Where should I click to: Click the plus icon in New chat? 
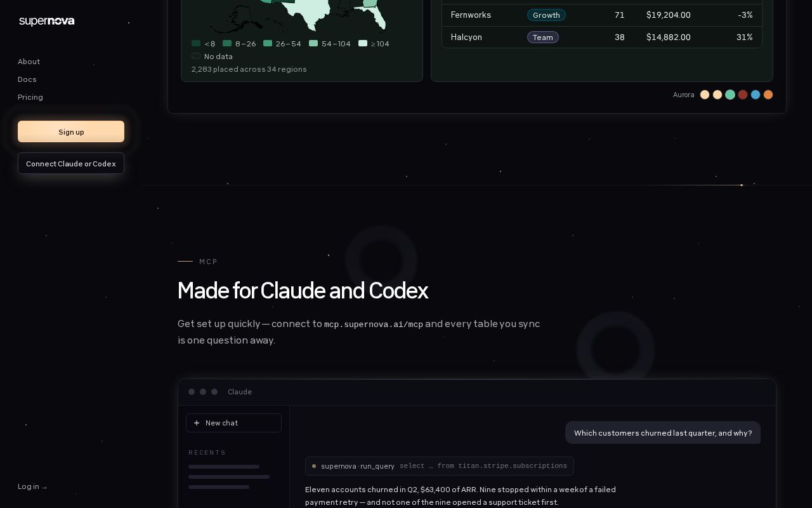197,423
